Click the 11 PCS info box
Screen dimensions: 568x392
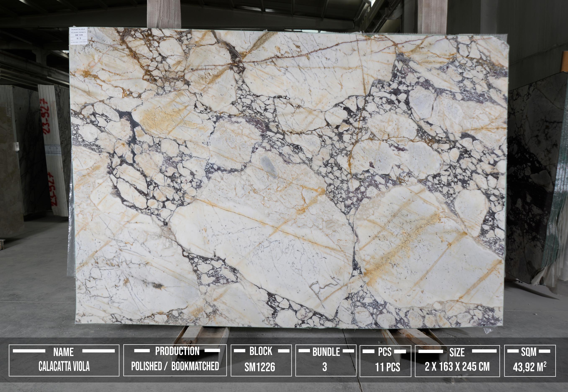[x=385, y=360]
